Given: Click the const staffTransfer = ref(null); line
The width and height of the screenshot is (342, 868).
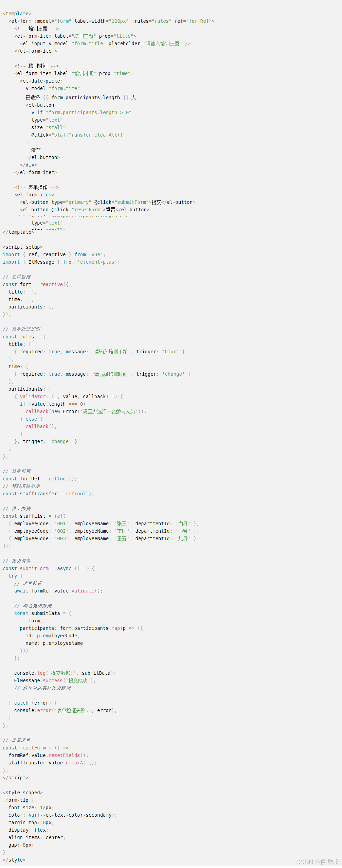Looking at the screenshot, I should [49, 494].
